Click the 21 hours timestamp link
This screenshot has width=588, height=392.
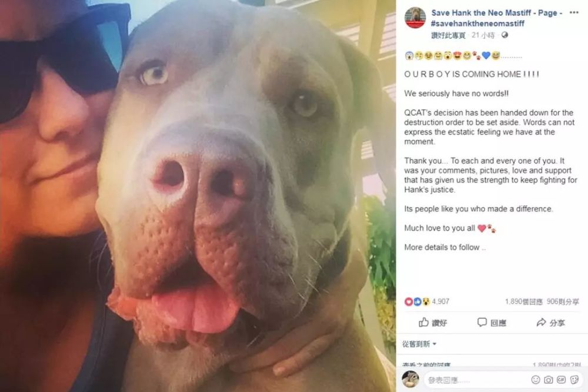483,35
